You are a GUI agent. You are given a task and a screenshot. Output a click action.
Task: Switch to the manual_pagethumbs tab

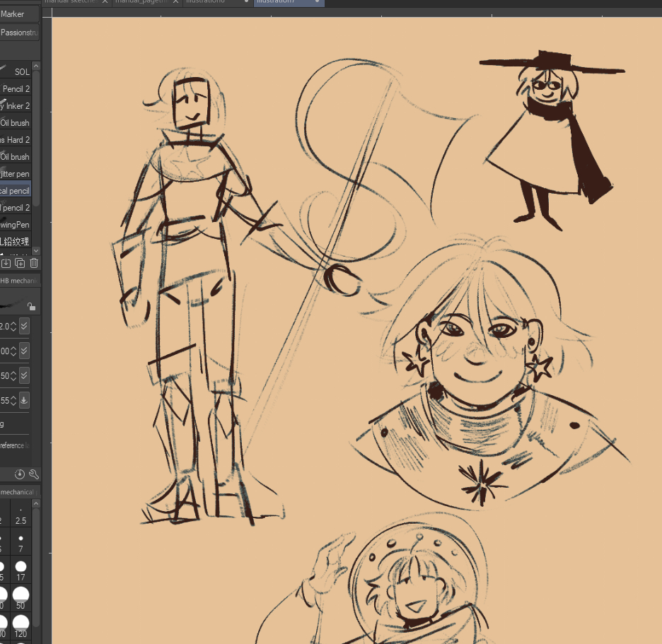tap(141, 2)
